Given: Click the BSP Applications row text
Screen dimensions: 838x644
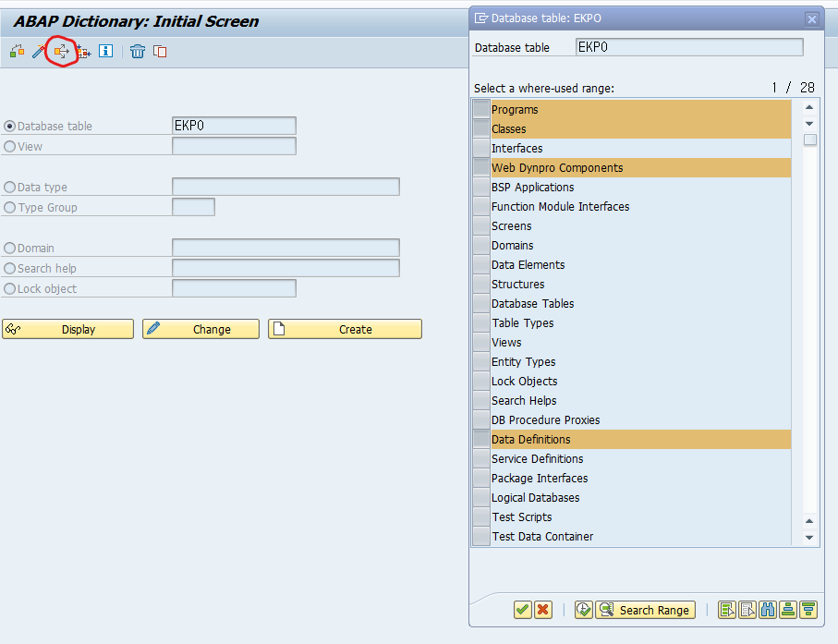Looking at the screenshot, I should click(x=532, y=187).
